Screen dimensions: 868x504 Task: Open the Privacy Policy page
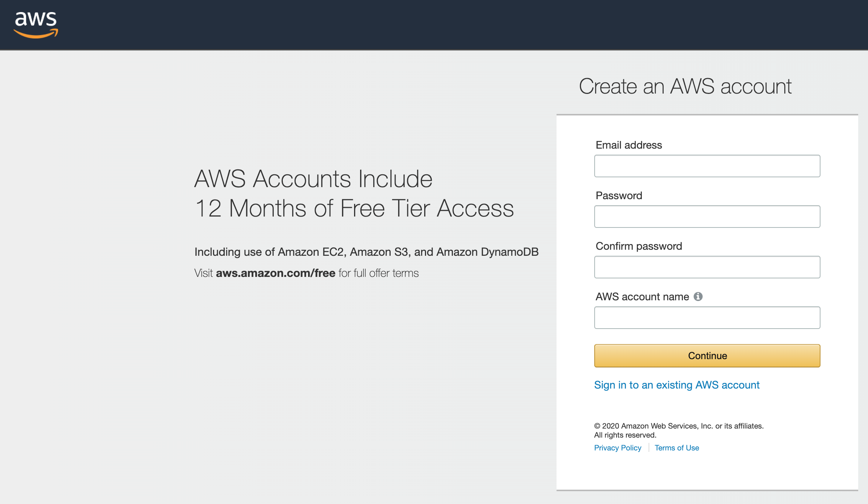pos(617,447)
